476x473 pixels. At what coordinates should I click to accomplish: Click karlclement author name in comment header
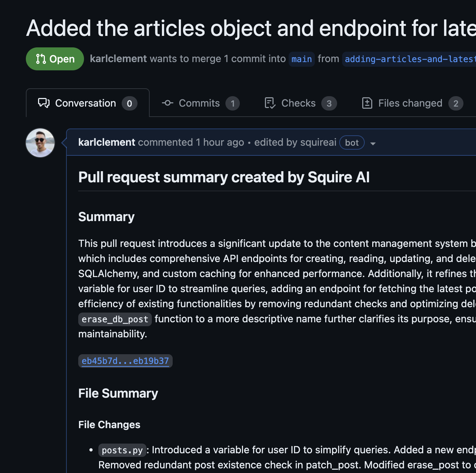pos(107,142)
